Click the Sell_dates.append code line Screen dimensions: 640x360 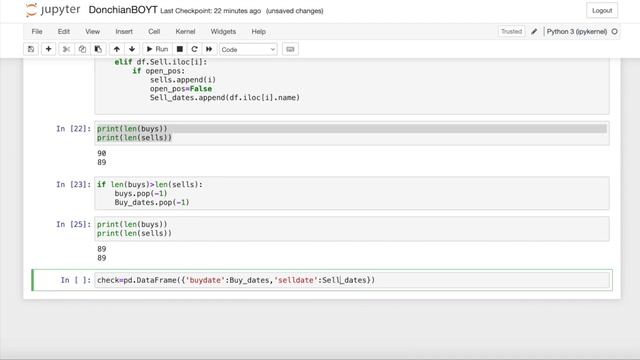click(x=225, y=98)
